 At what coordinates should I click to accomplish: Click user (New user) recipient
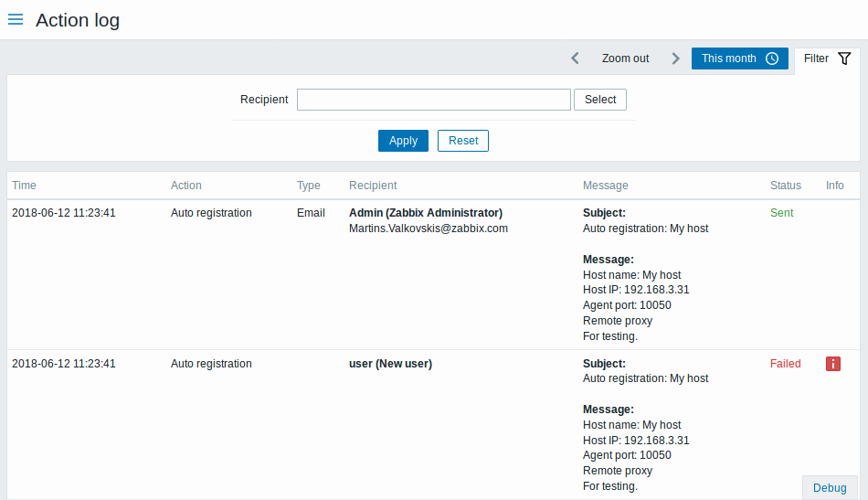(390, 364)
